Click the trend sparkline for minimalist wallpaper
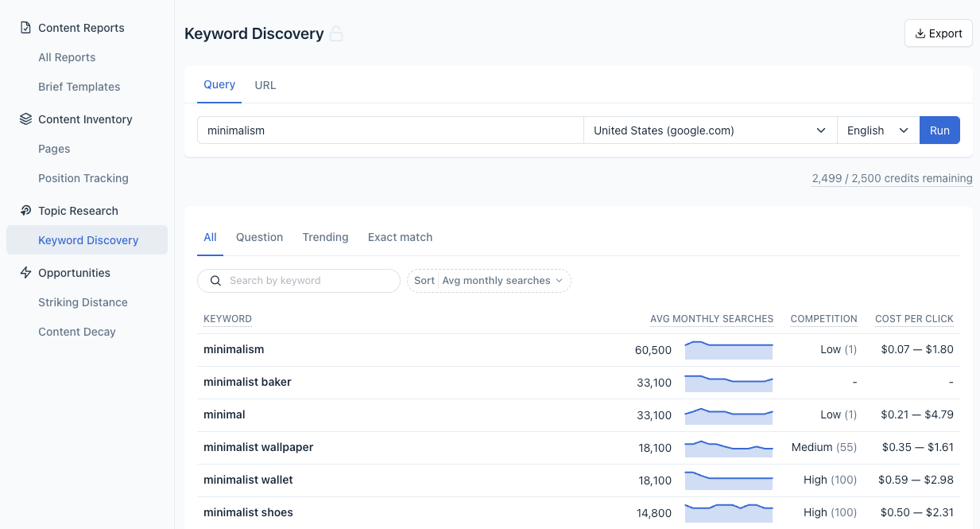Viewport: 980px width, 529px height. pyautogui.click(x=729, y=448)
